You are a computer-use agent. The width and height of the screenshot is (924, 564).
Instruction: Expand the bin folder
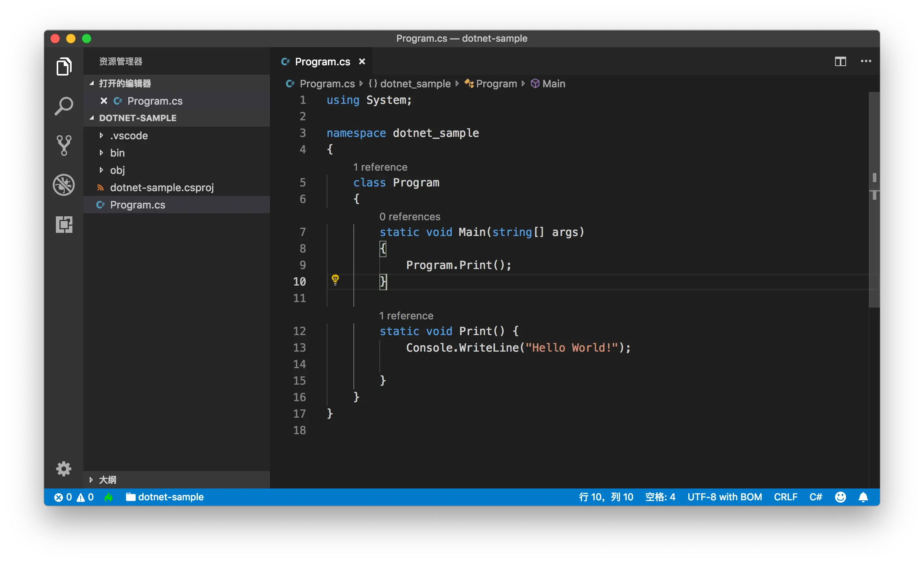(117, 153)
